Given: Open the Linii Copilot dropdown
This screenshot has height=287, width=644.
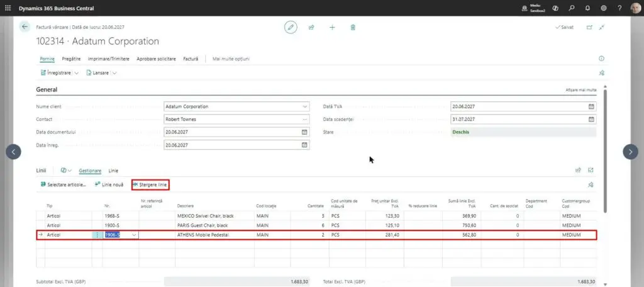Looking at the screenshot, I should 65,170.
